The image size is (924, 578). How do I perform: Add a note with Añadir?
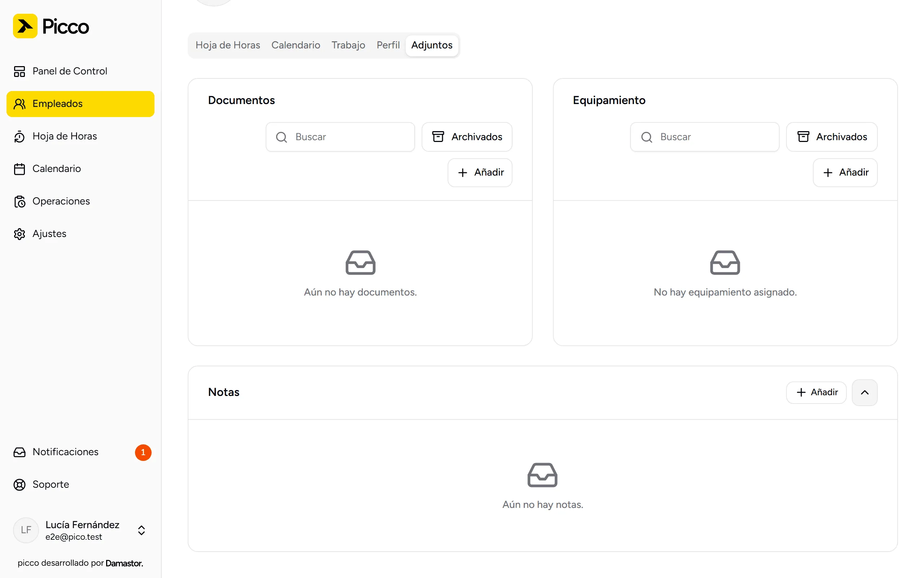[816, 393]
